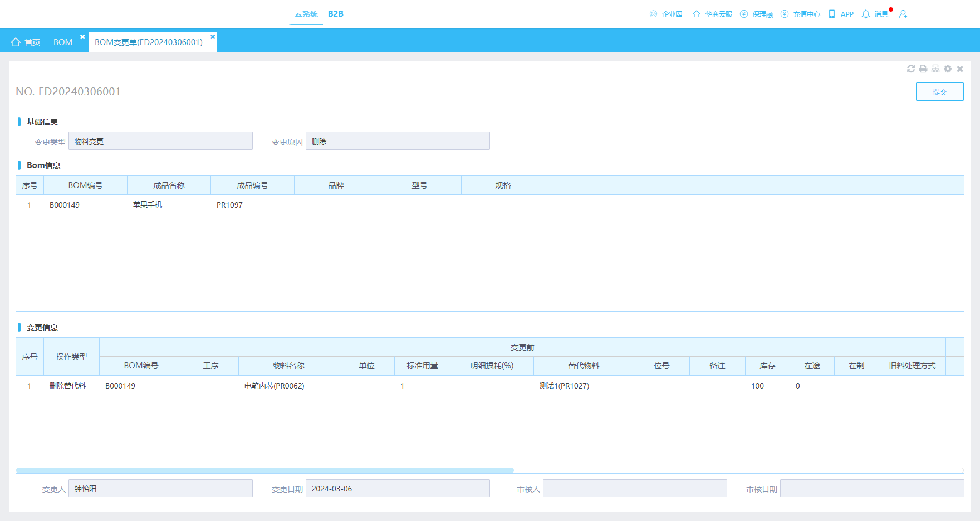
Task: Go to 华商云服 home link
Action: tap(712, 14)
